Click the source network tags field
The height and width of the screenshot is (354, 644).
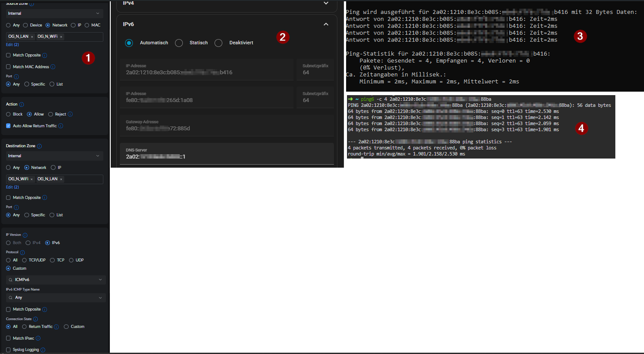point(55,37)
